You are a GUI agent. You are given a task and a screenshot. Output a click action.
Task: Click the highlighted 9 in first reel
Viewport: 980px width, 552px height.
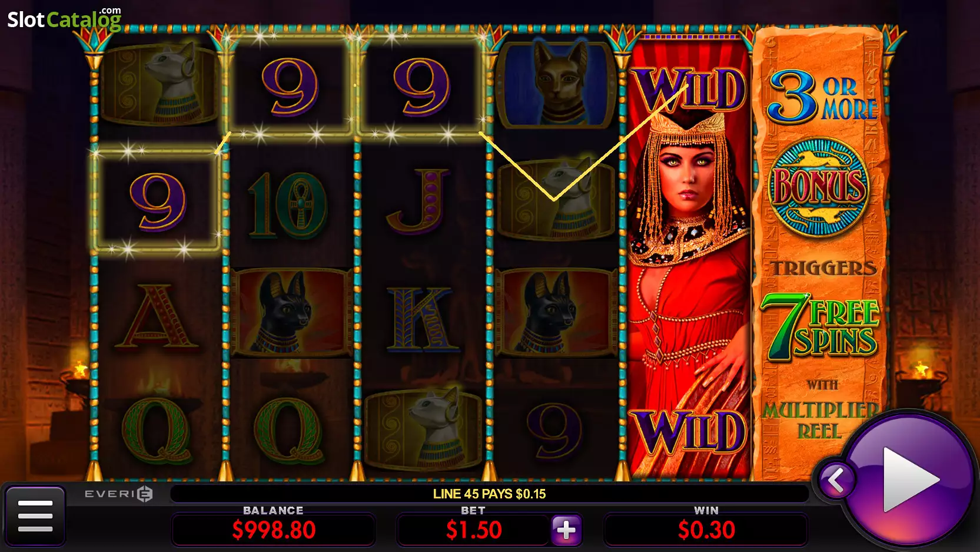click(157, 200)
